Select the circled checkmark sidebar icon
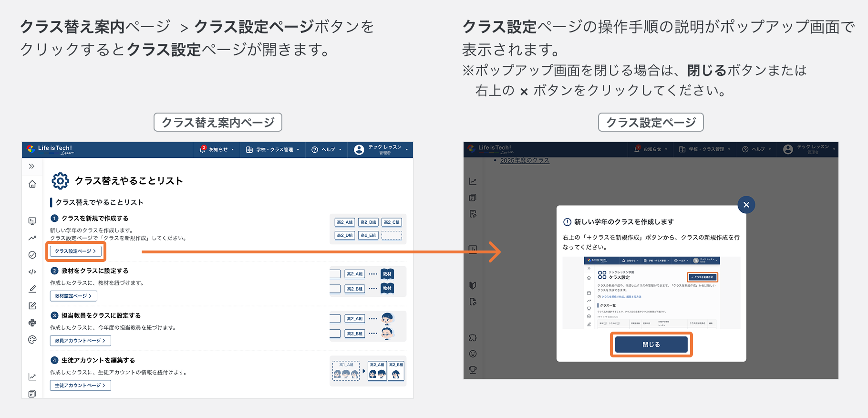Viewport: 868px width, 418px height. [32, 255]
